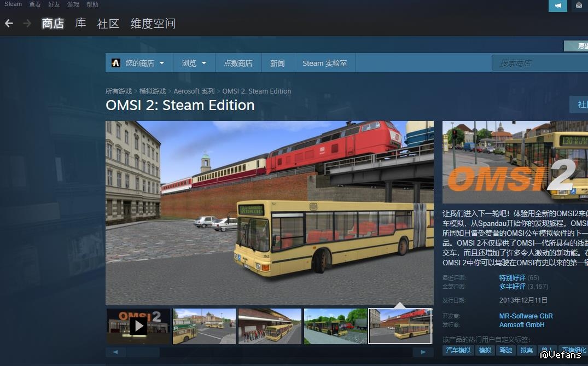588x366 pixels.
Task: Follow the 所有游戏 breadcrumb
Action: [x=119, y=91]
